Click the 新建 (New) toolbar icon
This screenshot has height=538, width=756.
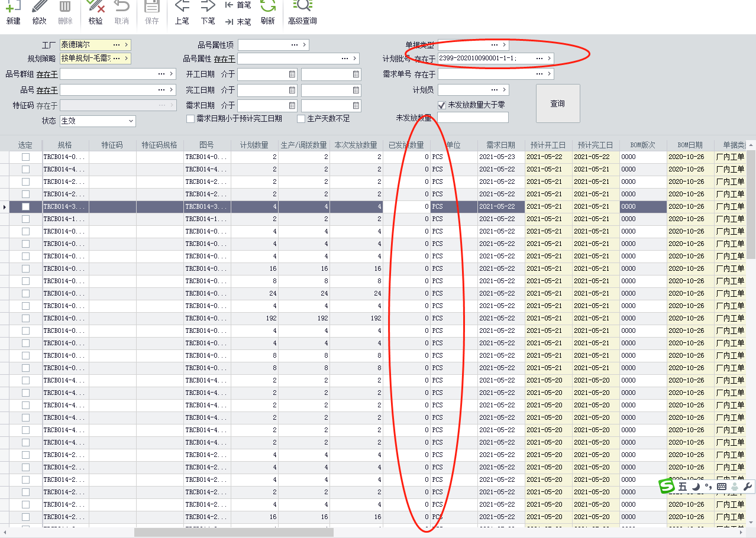pos(13,7)
